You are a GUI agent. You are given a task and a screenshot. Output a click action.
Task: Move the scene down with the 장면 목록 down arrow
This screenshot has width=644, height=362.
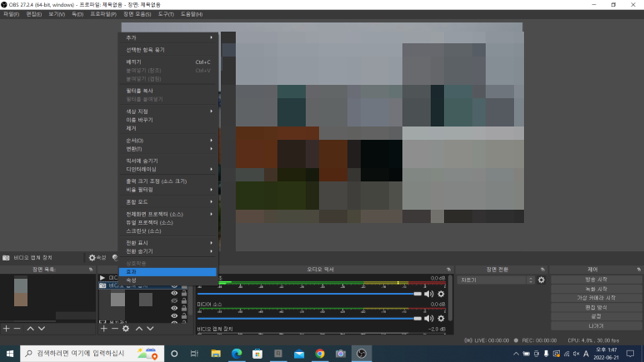[42, 329]
